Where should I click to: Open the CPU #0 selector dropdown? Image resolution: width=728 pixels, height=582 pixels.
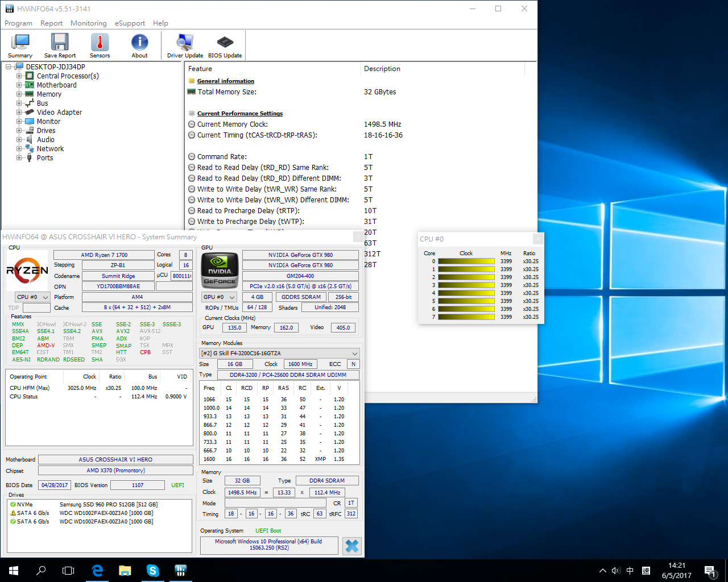pos(32,297)
